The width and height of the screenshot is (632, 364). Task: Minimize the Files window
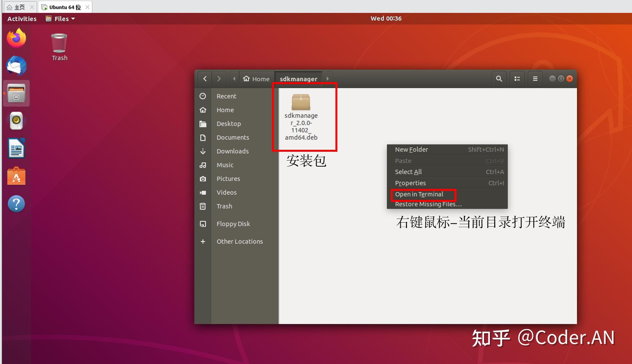pos(552,79)
